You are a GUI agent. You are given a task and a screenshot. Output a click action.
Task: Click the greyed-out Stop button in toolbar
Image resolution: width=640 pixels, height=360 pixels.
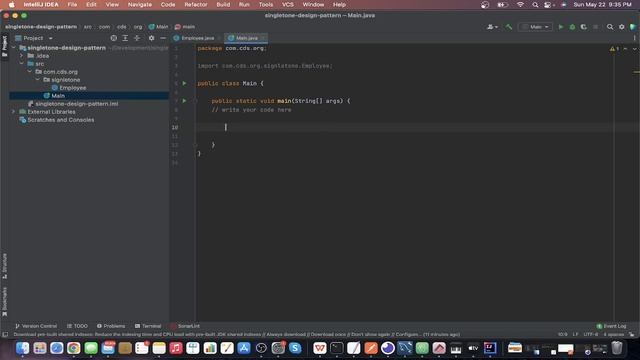[596, 27]
